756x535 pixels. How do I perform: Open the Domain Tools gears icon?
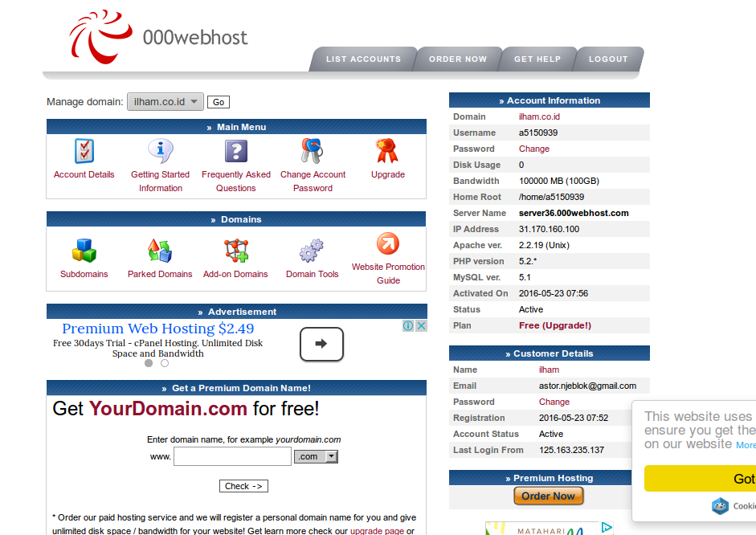(x=312, y=251)
